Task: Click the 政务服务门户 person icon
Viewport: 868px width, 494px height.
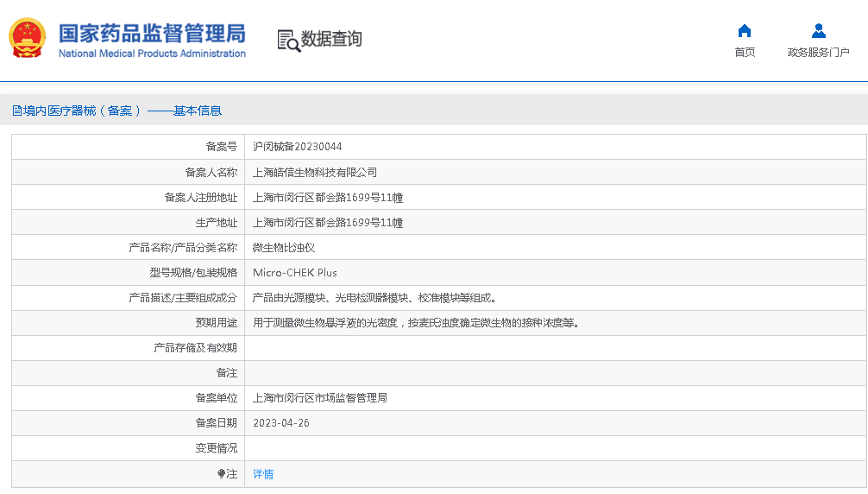Action: (818, 31)
